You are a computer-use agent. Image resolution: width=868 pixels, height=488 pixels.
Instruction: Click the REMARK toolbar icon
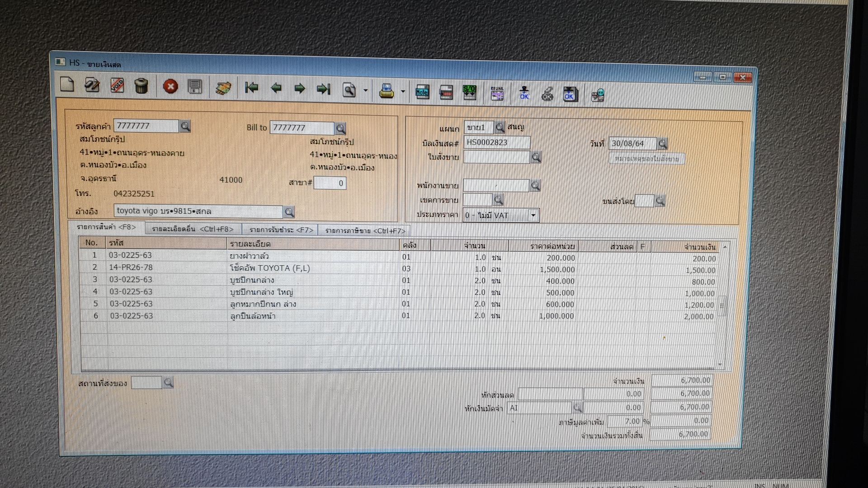(x=497, y=94)
